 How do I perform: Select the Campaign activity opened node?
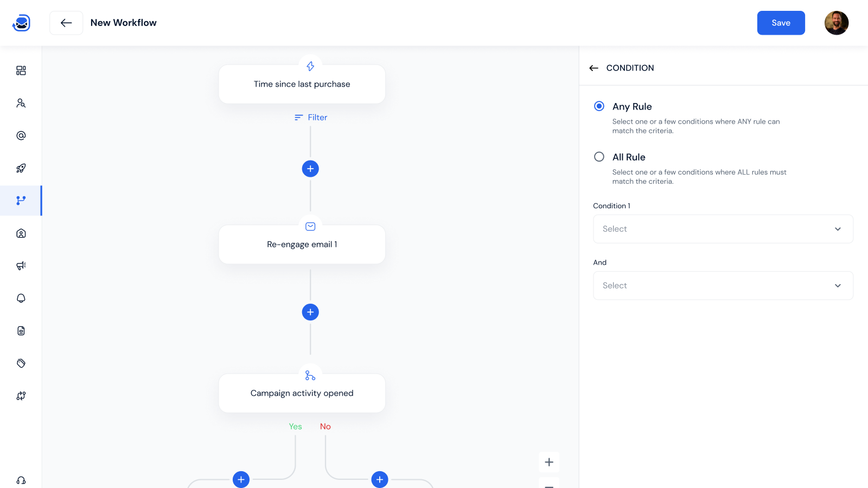302,393
